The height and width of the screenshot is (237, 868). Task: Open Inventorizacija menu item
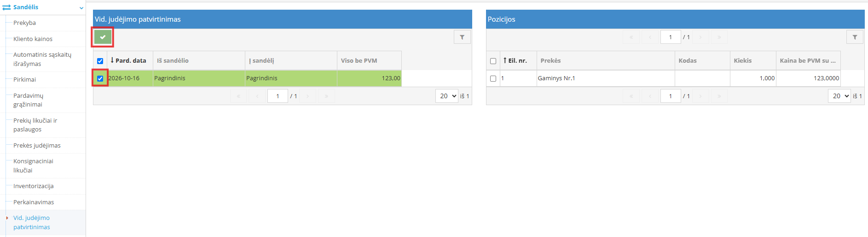[33, 186]
